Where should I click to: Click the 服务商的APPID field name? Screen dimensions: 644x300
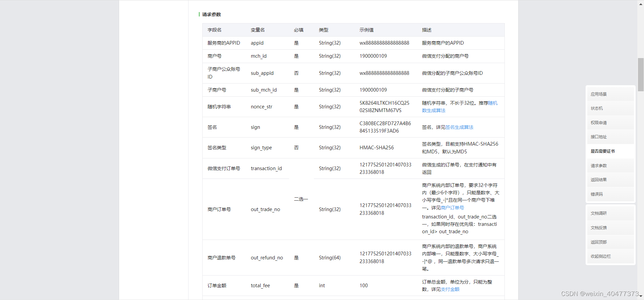pos(224,43)
